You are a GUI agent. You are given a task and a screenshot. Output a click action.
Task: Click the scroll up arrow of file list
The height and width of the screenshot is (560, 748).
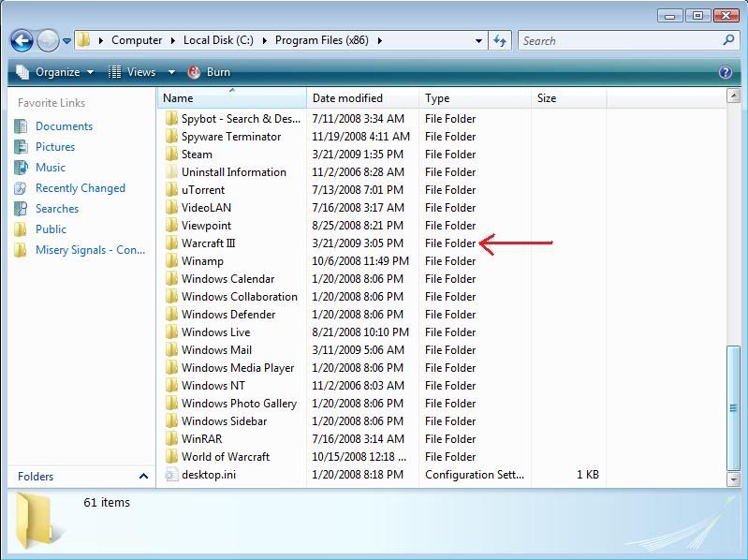[x=733, y=96]
